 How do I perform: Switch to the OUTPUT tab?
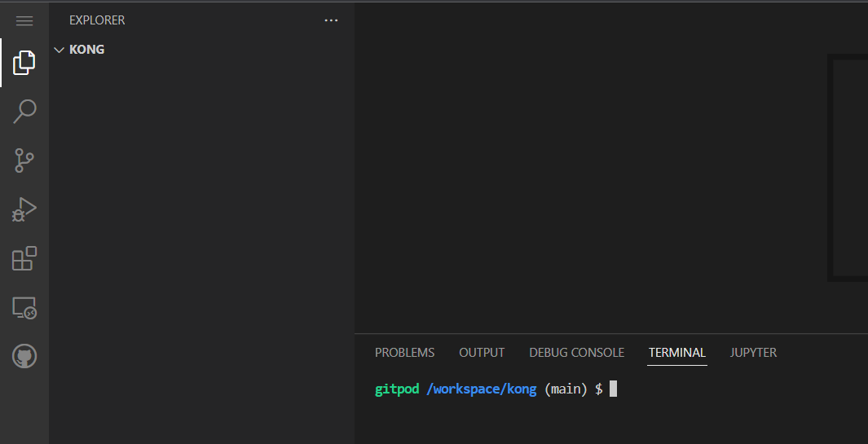pyautogui.click(x=482, y=353)
